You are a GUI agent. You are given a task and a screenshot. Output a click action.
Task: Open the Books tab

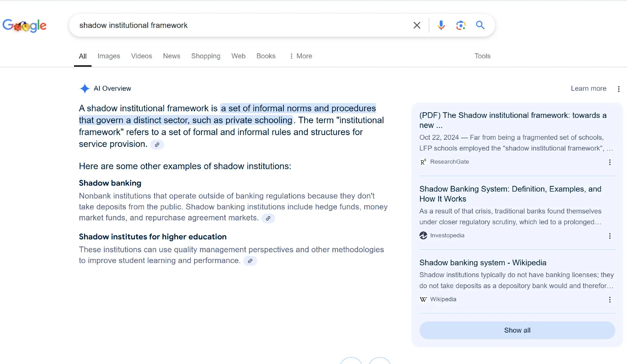pos(266,56)
